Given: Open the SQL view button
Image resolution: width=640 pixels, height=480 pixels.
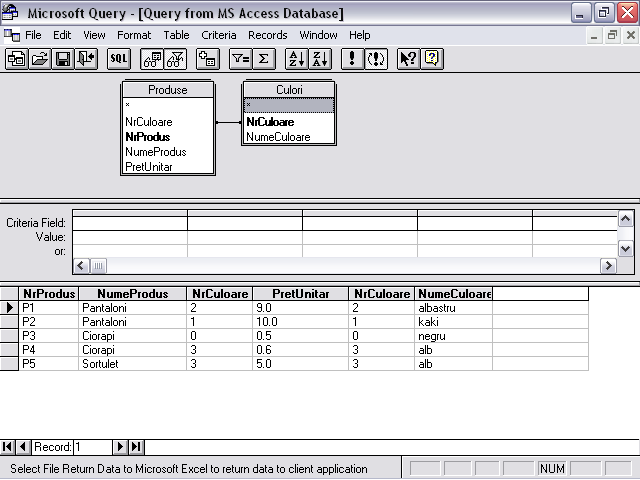Looking at the screenshot, I should coord(119,59).
